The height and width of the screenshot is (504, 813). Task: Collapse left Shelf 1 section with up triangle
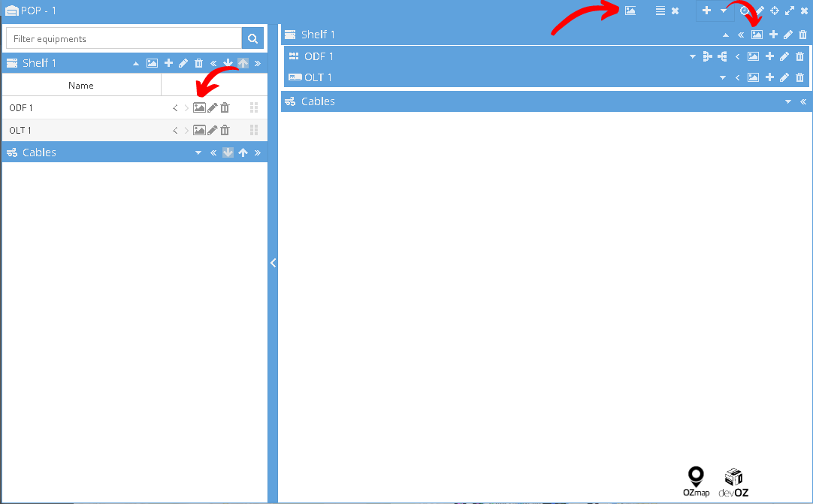click(x=136, y=63)
